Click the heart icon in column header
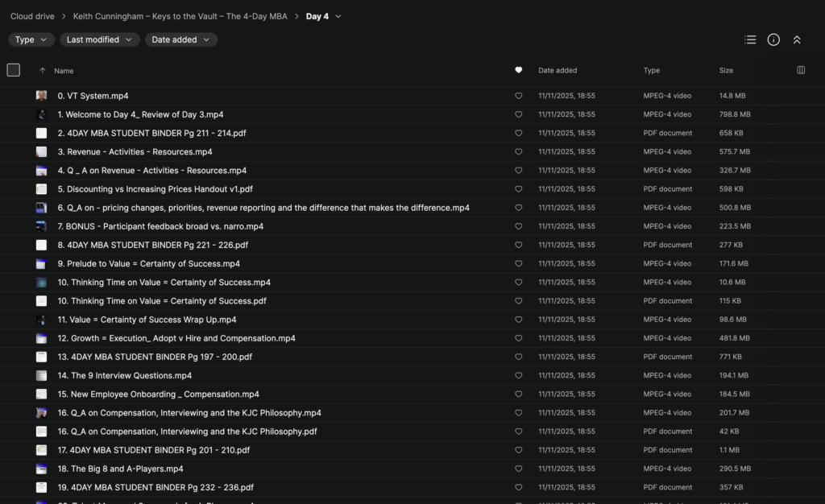Image resolution: width=825 pixels, height=504 pixels. [x=518, y=70]
